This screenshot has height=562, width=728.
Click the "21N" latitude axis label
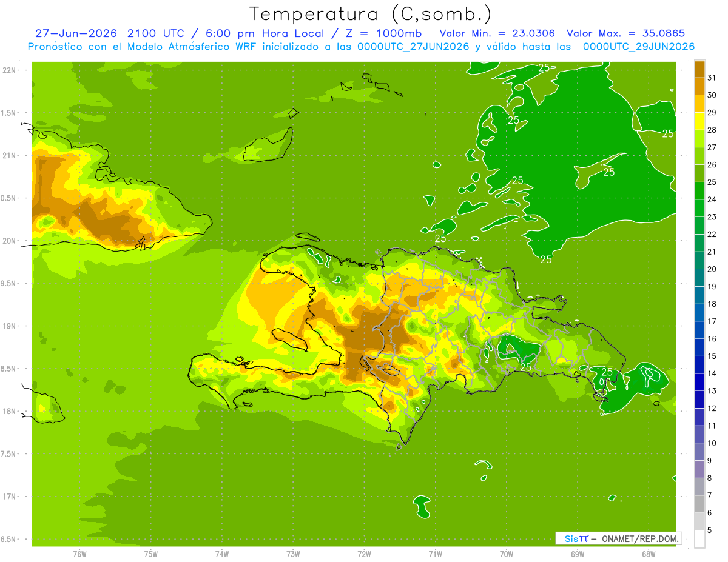click(x=10, y=155)
